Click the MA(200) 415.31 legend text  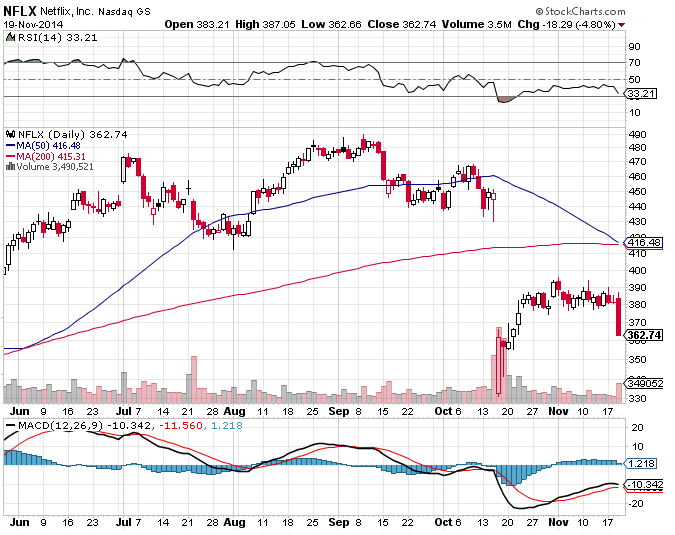click(51, 157)
